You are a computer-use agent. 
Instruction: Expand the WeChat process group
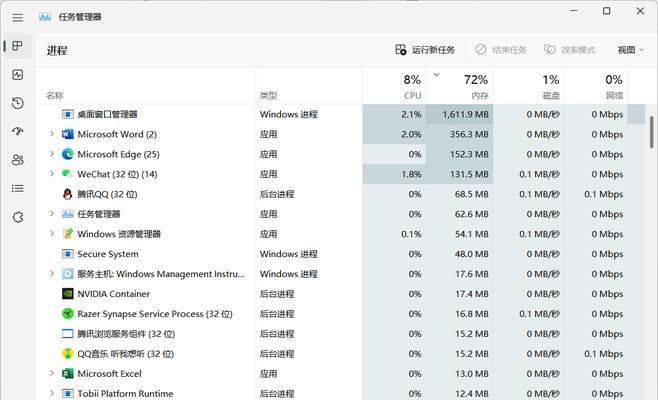52,173
